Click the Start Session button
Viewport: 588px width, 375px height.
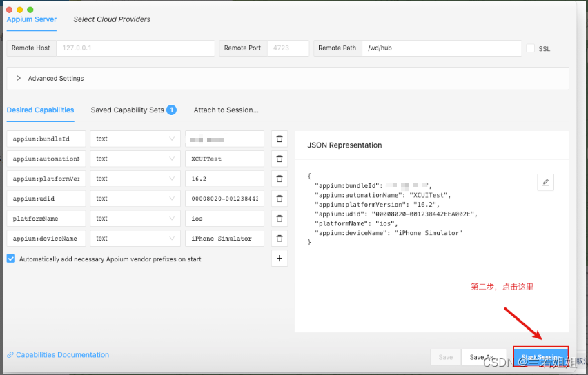541,357
